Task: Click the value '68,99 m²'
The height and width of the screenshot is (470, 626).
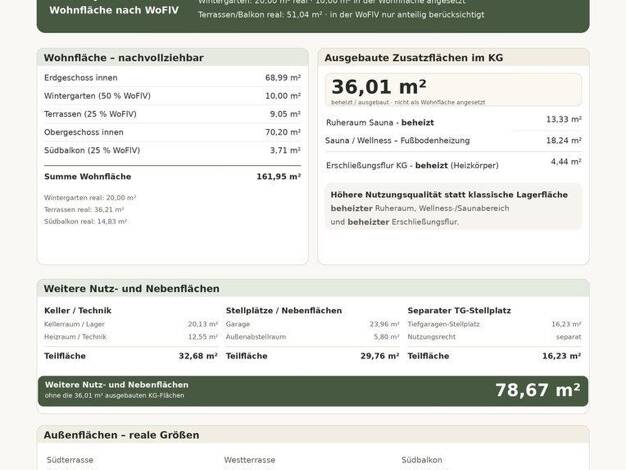Action: coord(283,78)
